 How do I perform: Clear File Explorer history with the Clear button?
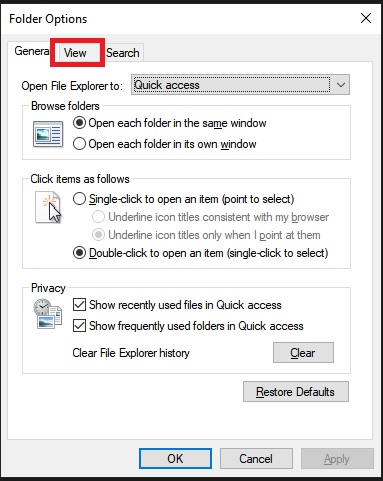(303, 352)
